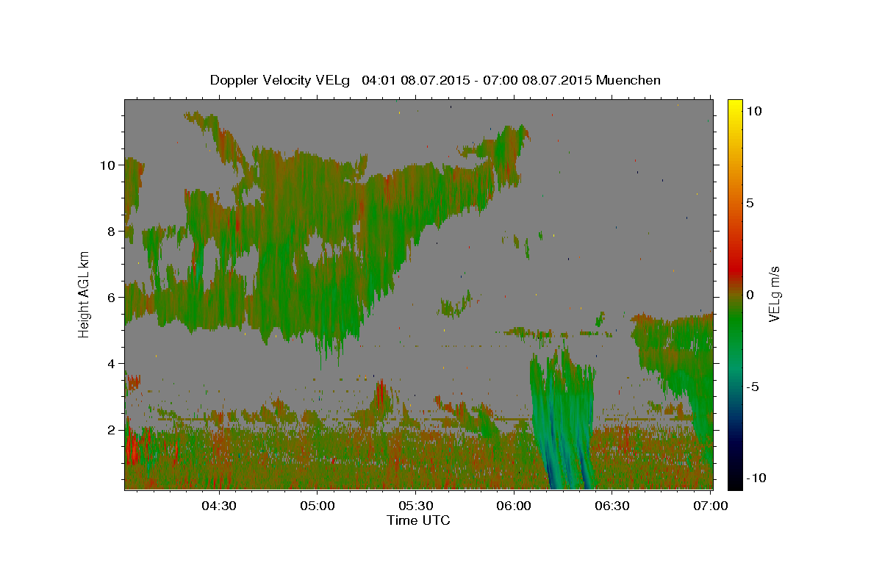The height and width of the screenshot is (588, 882).
Task: Click the colorbar value 5 label
Action: 750,203
